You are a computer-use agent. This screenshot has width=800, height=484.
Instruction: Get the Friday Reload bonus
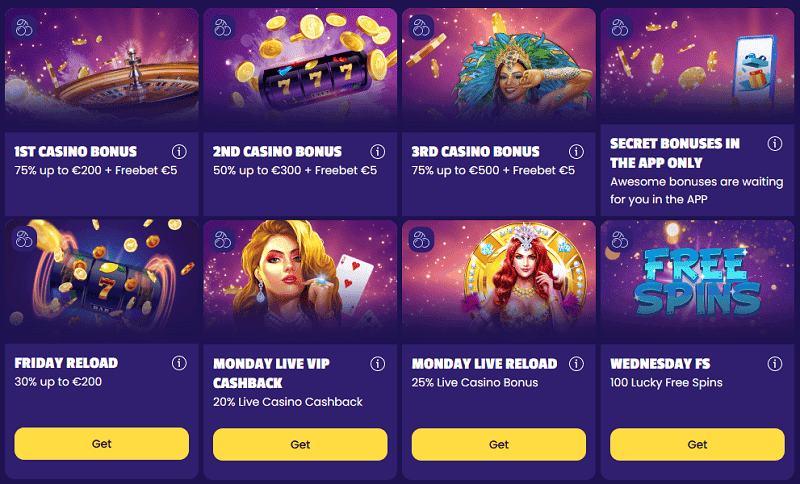[x=102, y=443]
